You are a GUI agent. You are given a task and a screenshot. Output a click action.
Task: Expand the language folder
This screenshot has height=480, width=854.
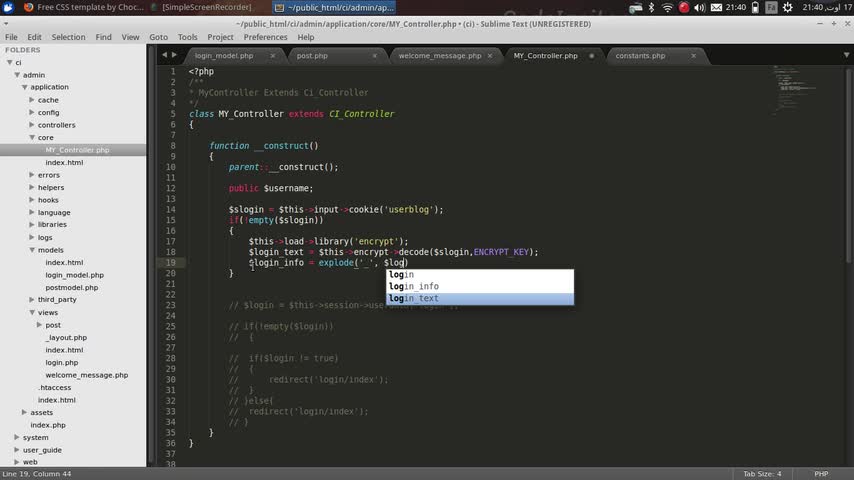(32, 212)
